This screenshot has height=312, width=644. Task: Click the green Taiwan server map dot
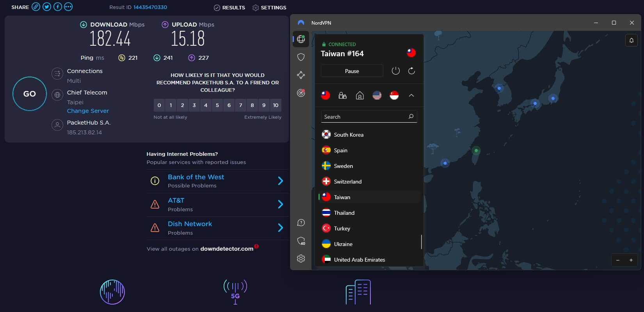click(x=476, y=150)
